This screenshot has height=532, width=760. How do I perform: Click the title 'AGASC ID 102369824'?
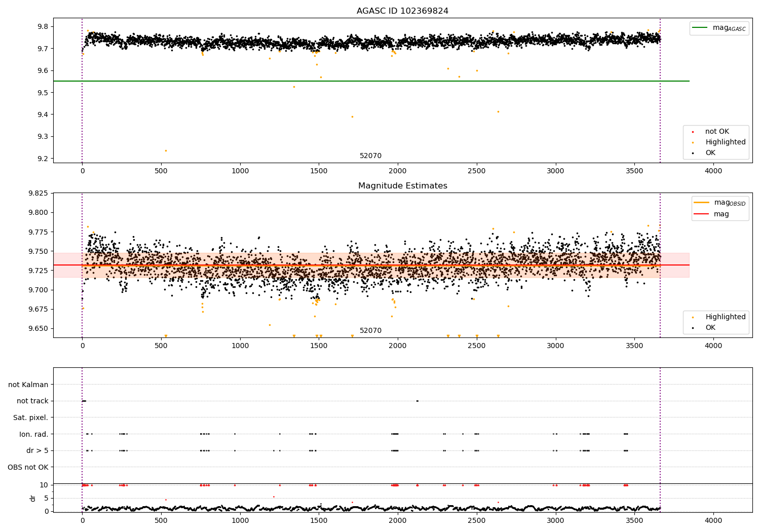[x=402, y=11]
